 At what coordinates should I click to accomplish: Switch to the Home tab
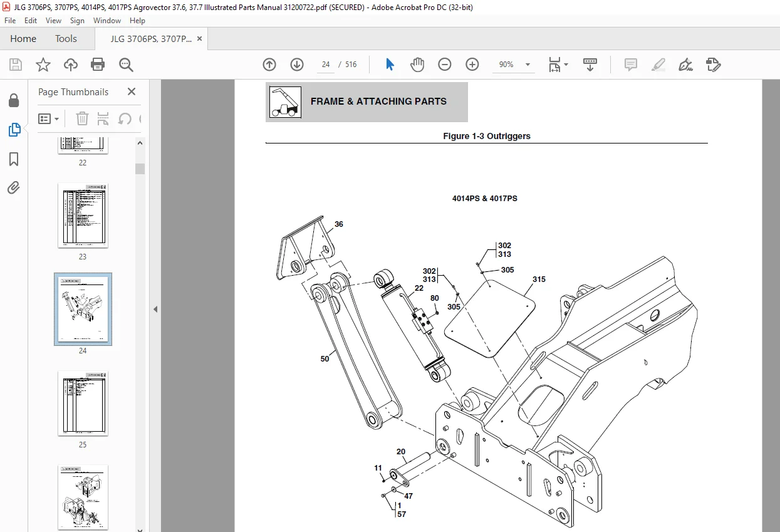tap(23, 39)
